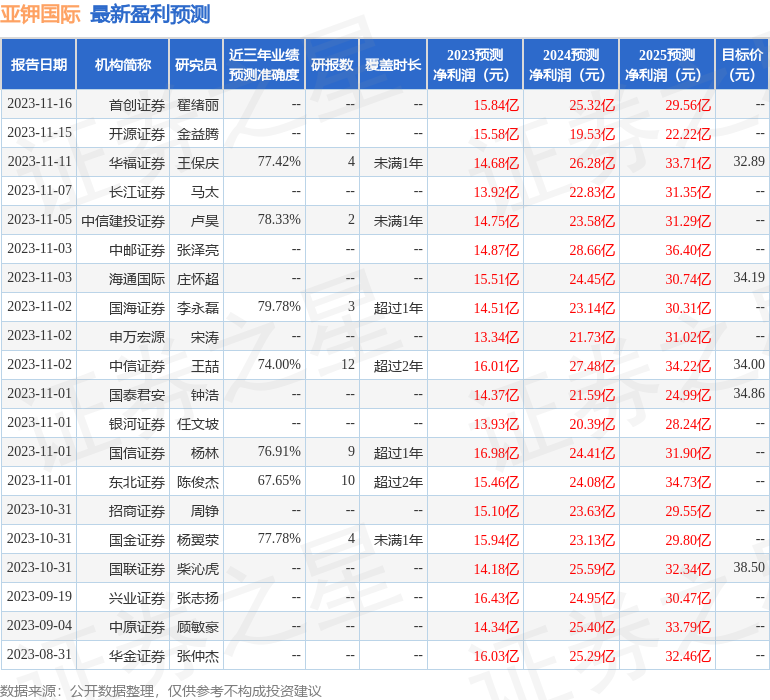This screenshot has width=770, height=700.
Task: Click the 34.86 target price
Action: (x=749, y=393)
